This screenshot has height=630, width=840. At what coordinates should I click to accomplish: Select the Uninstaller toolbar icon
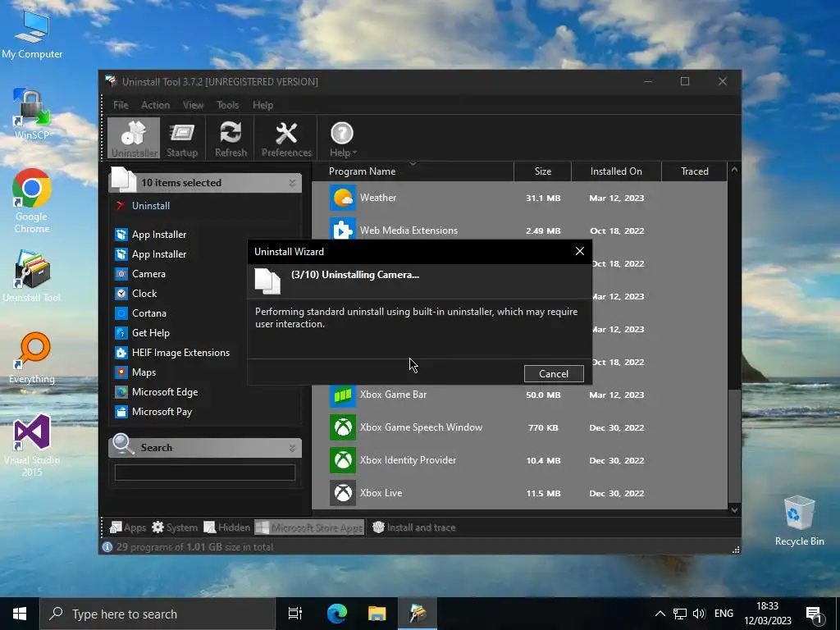pyautogui.click(x=134, y=139)
